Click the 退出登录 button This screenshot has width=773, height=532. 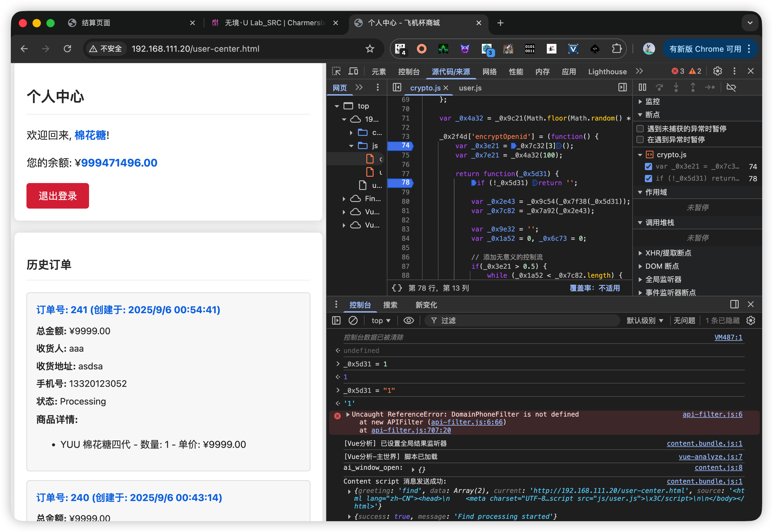[x=57, y=196]
